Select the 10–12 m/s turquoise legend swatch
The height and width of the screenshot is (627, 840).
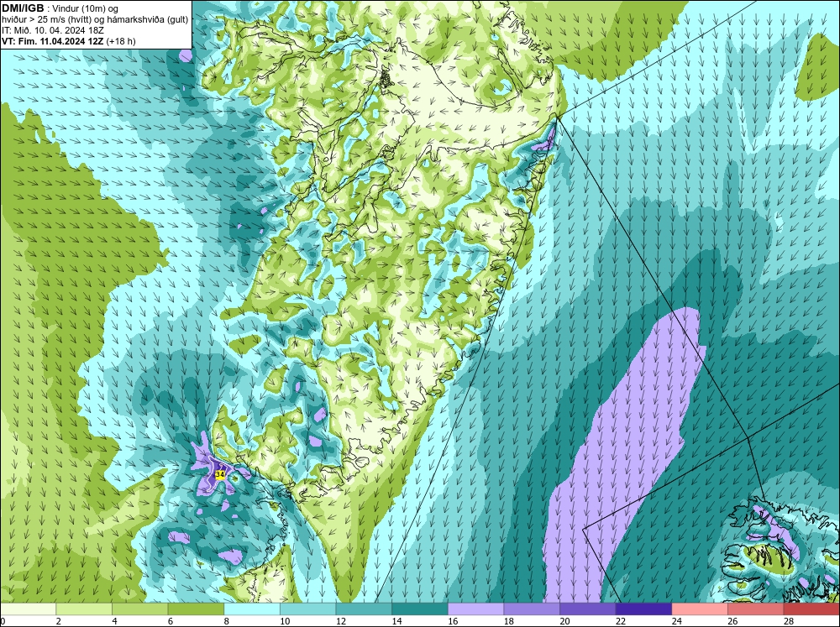307,609
